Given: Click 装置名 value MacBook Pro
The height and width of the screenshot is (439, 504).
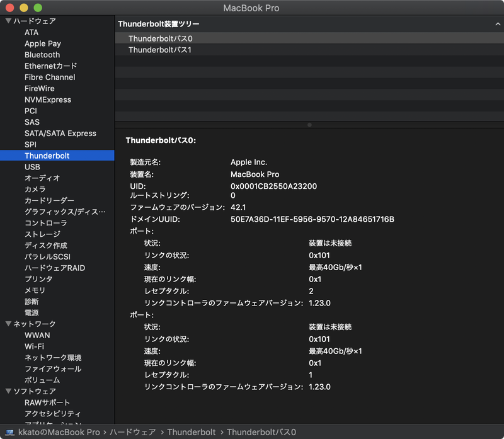Looking at the screenshot, I should click(x=255, y=174).
